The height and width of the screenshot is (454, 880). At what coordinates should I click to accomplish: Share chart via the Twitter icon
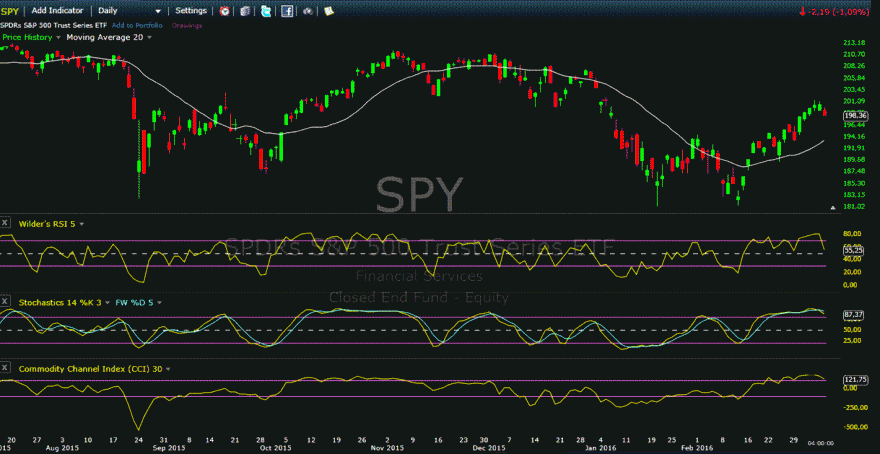[266, 11]
